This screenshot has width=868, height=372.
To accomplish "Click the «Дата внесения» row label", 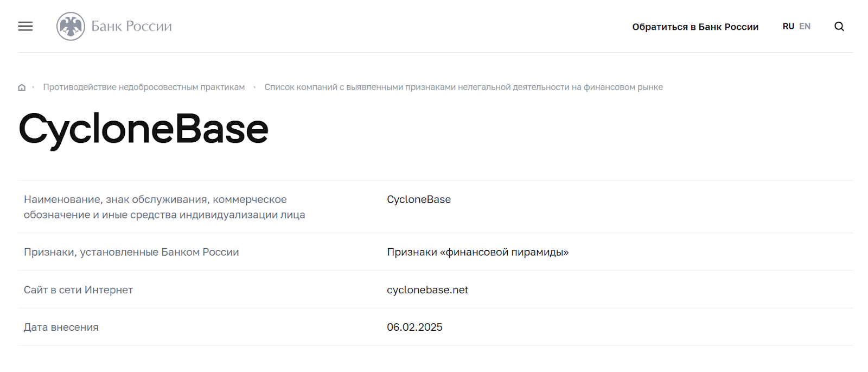I will point(61,327).
